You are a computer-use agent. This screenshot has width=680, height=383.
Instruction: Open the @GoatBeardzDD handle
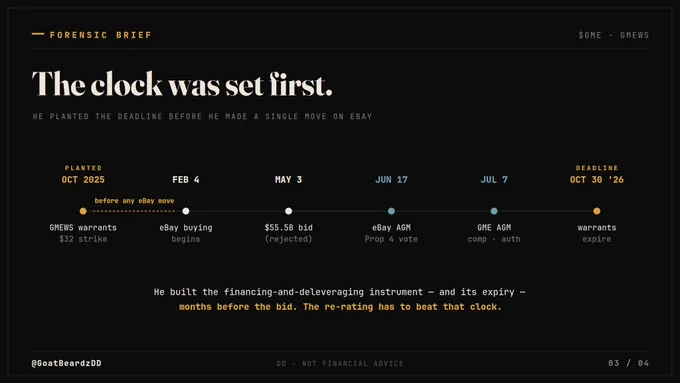(66, 363)
